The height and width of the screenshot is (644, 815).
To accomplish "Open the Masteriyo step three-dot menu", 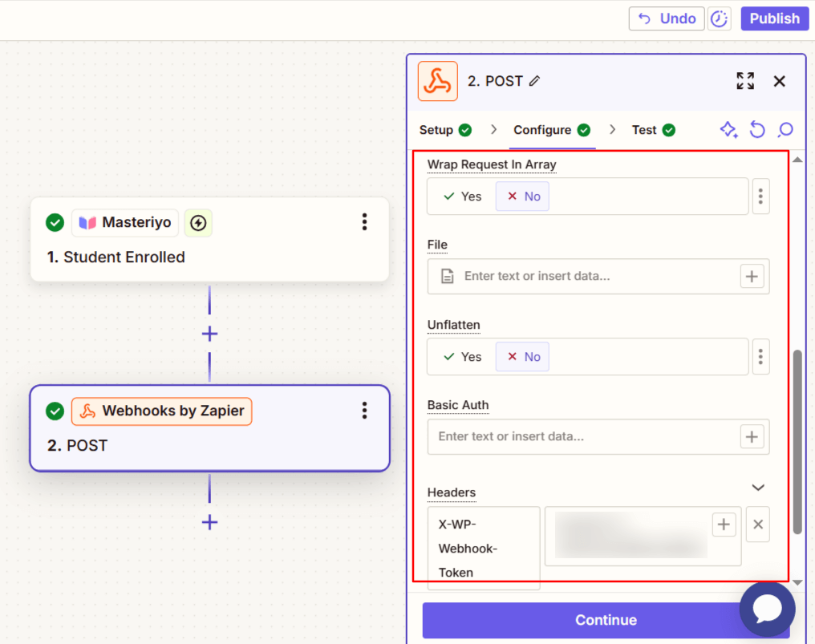I will point(364,222).
